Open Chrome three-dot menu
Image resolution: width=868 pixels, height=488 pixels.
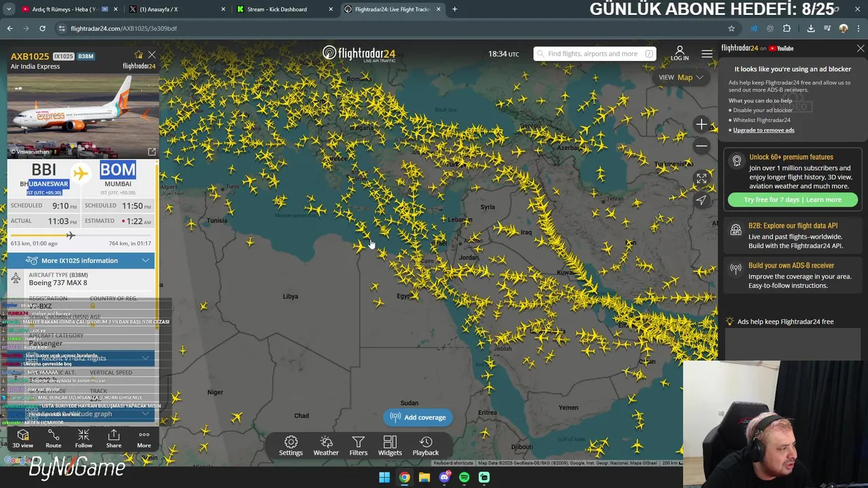(x=859, y=28)
